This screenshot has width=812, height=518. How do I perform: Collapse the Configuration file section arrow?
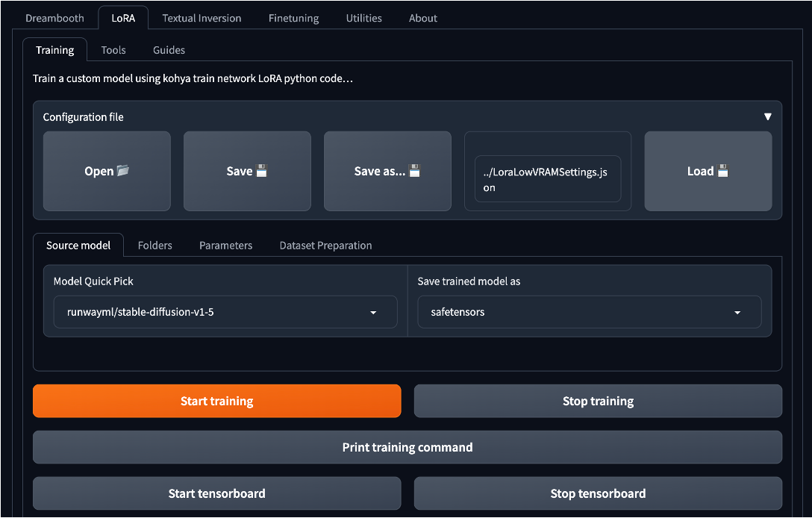tap(767, 116)
